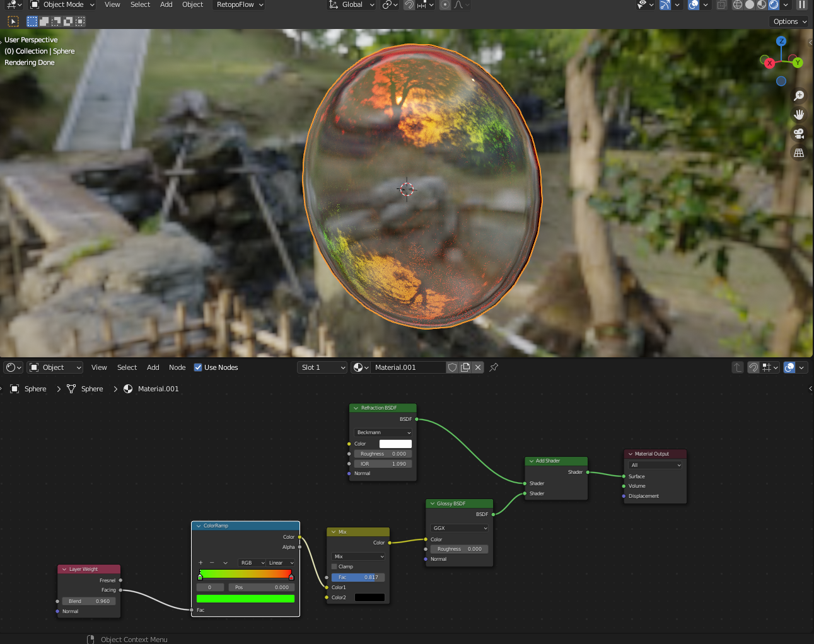Open the Beckmann distribution dropdown
814x644 pixels.
[383, 432]
